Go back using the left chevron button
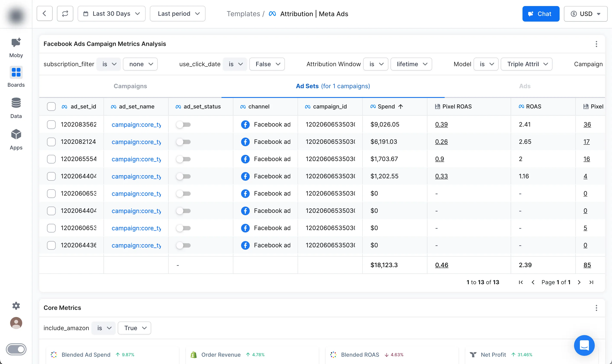Screen dimensions: 612x364 [x=44, y=14]
